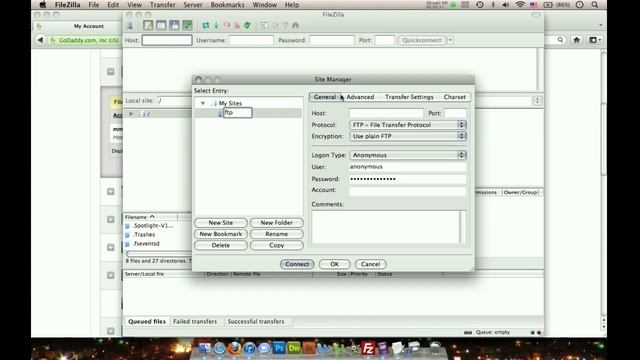Viewport: 640px width, 360px height.
Task: Click the quickconnect Username field
Action: [x=251, y=40]
